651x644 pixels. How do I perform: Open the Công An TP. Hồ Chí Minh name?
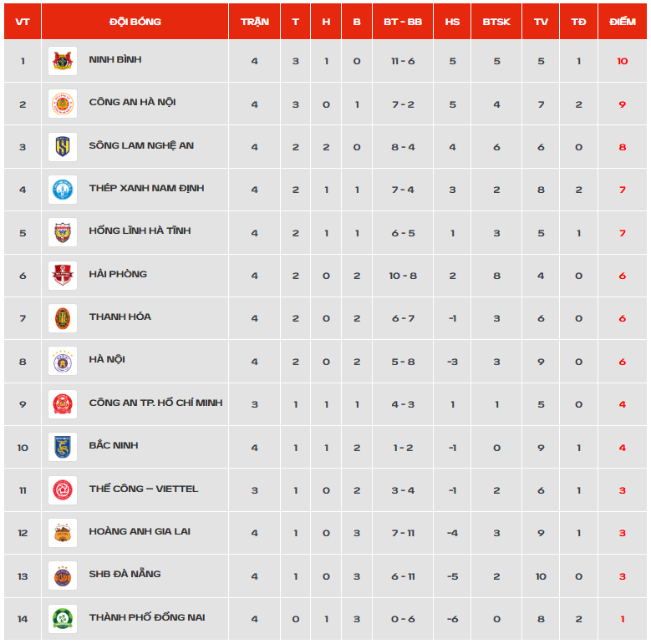coord(155,403)
